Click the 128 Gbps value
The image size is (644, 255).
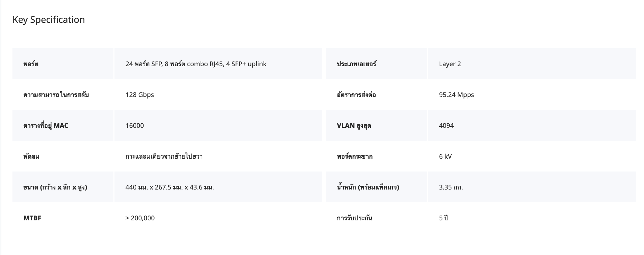139,95
